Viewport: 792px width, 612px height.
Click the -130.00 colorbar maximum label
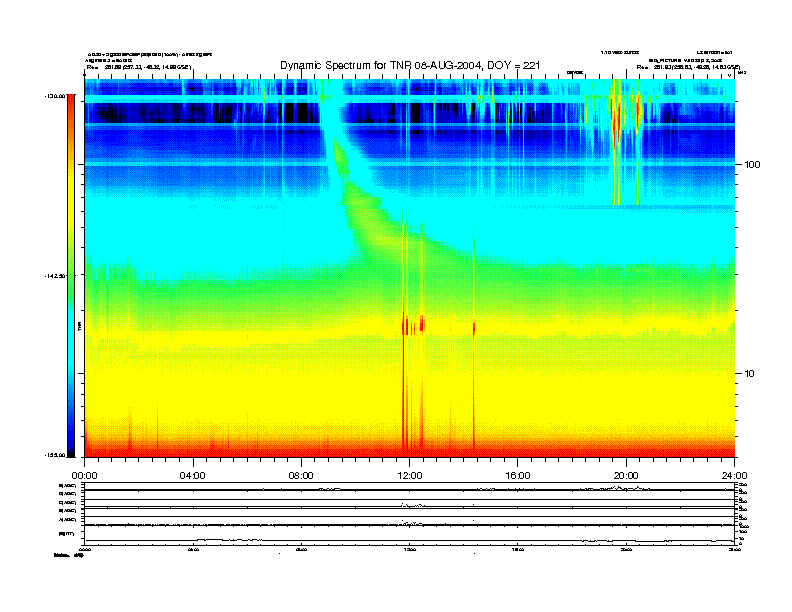55,95
